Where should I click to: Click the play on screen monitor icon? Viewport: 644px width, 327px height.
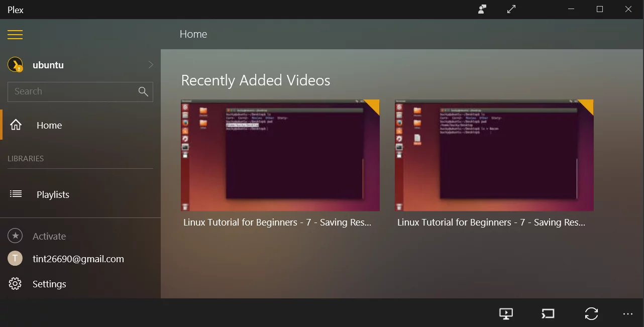tap(506, 314)
